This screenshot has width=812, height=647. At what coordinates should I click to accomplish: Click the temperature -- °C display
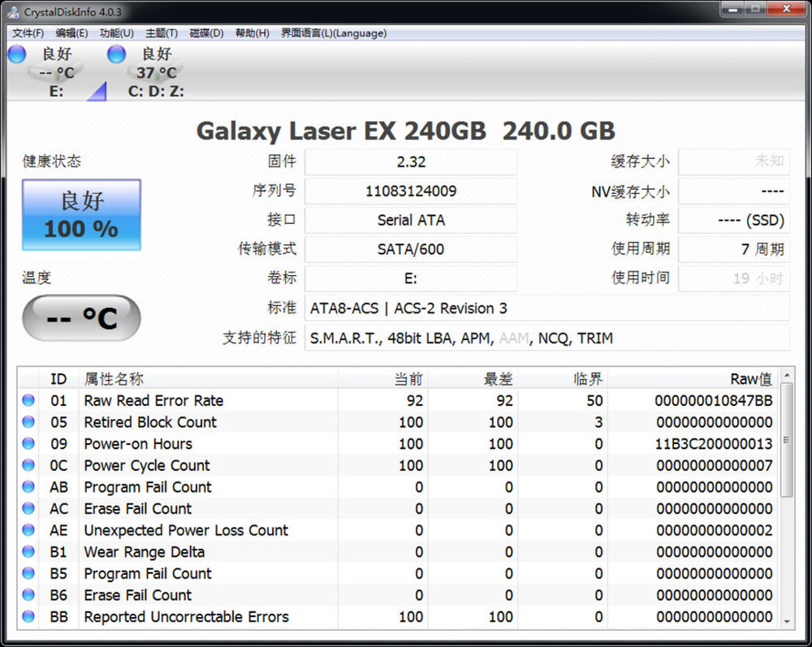[81, 317]
